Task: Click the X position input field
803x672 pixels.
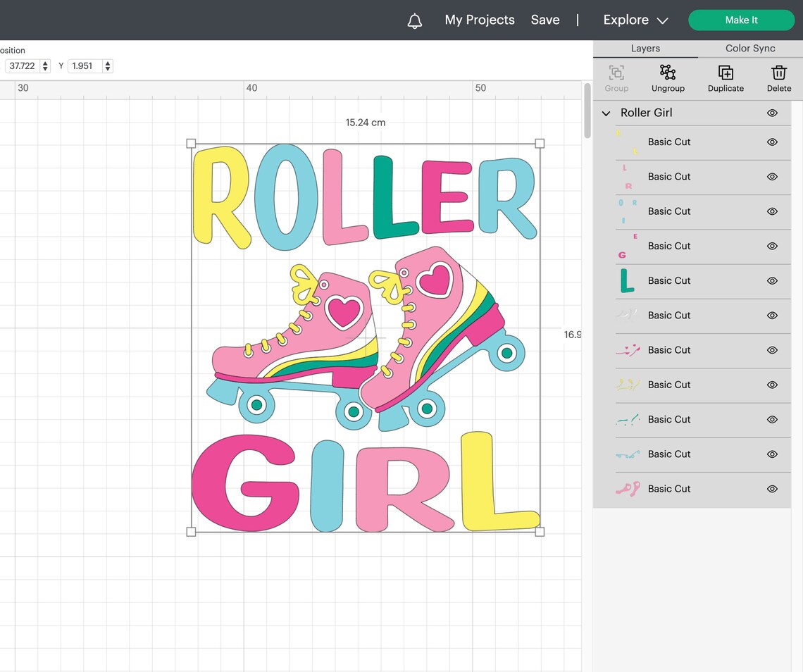Action: coord(23,66)
